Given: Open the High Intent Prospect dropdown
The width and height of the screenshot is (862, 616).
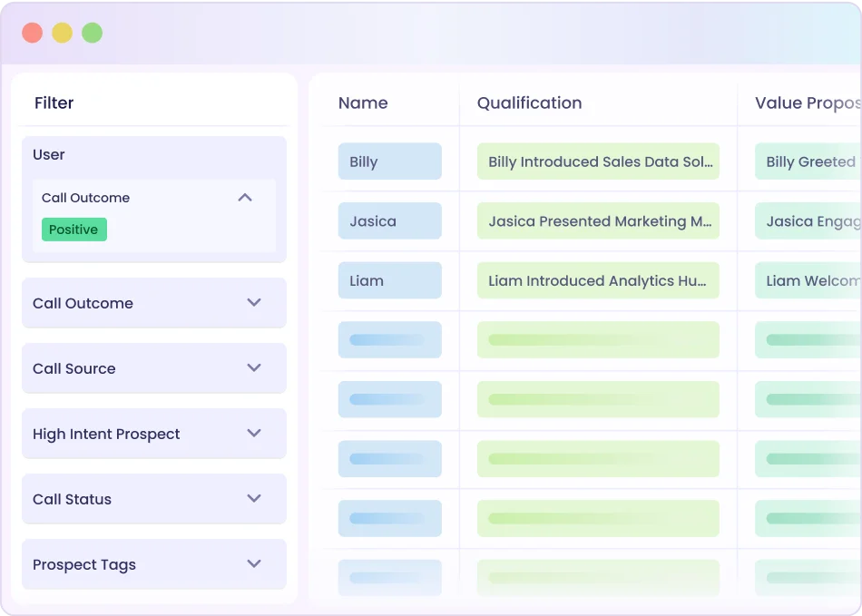Looking at the screenshot, I should click(x=254, y=434).
